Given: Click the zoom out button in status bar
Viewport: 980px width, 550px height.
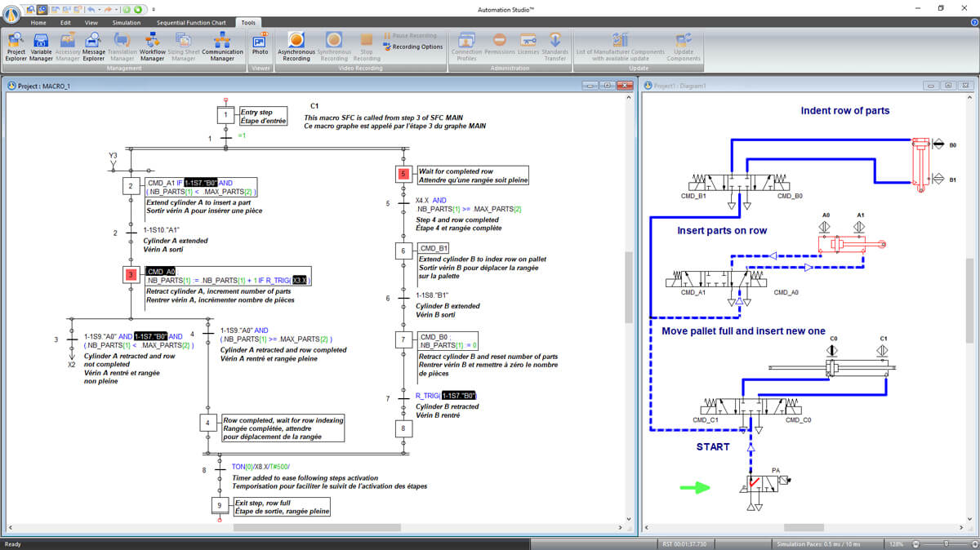Looking at the screenshot, I should coord(915,543).
